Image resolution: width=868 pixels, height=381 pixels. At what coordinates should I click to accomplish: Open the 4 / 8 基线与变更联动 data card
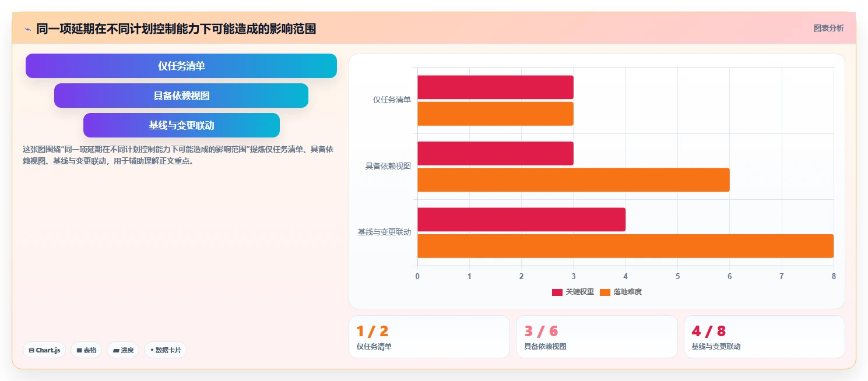(764, 337)
